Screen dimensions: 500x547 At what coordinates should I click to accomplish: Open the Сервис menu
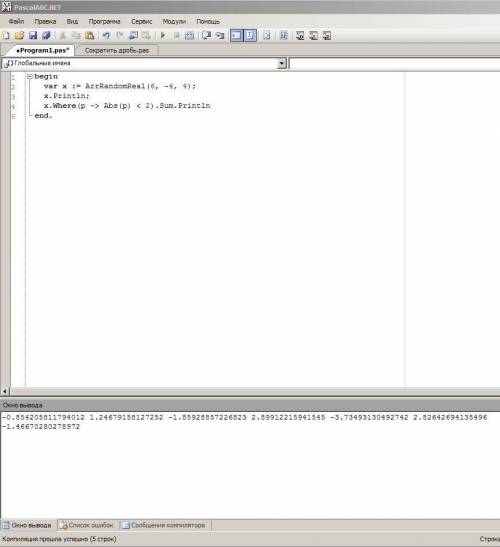tap(141, 21)
